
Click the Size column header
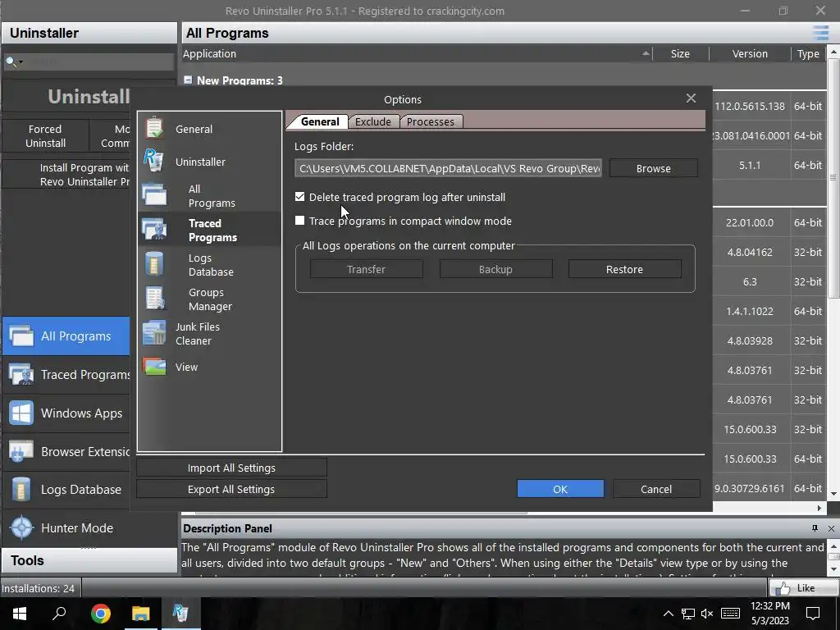[x=680, y=53]
